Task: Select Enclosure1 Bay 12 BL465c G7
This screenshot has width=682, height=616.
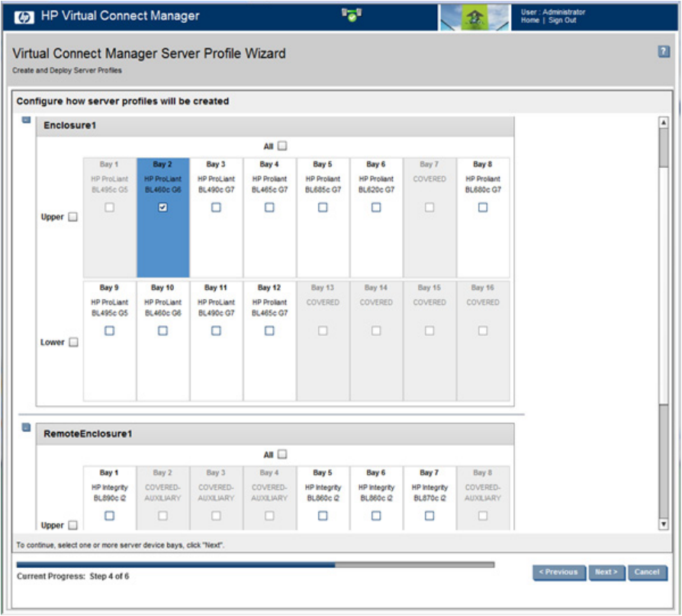Action: click(x=269, y=331)
